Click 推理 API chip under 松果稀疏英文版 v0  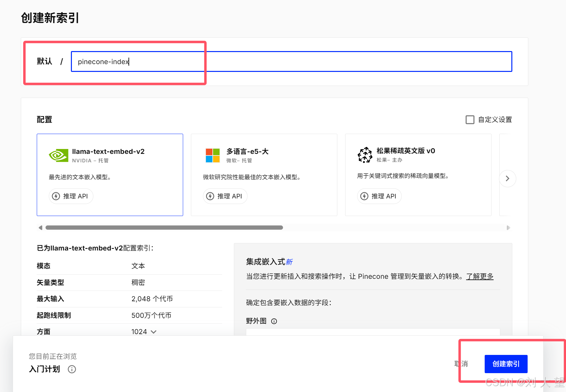[379, 196]
